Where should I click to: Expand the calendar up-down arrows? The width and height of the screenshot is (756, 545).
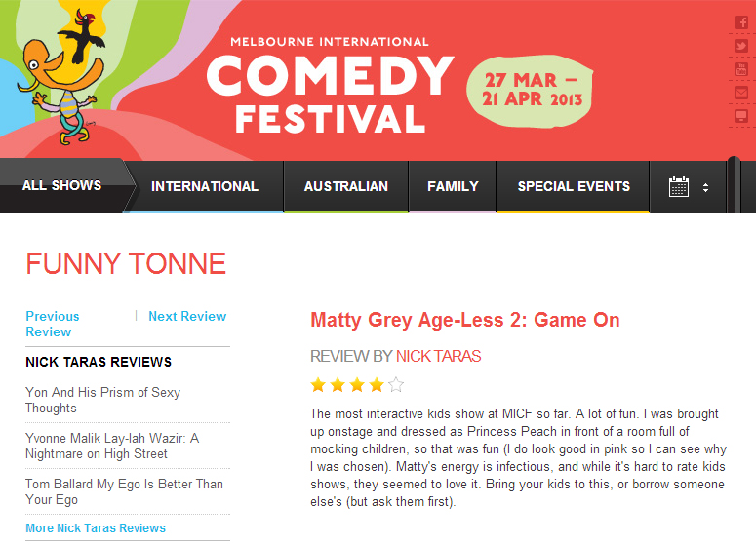click(x=705, y=187)
